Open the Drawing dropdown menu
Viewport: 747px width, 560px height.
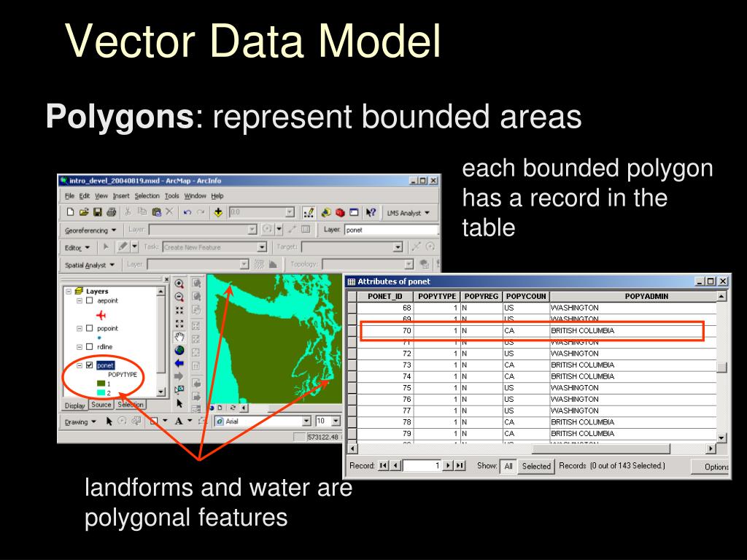pos(80,422)
